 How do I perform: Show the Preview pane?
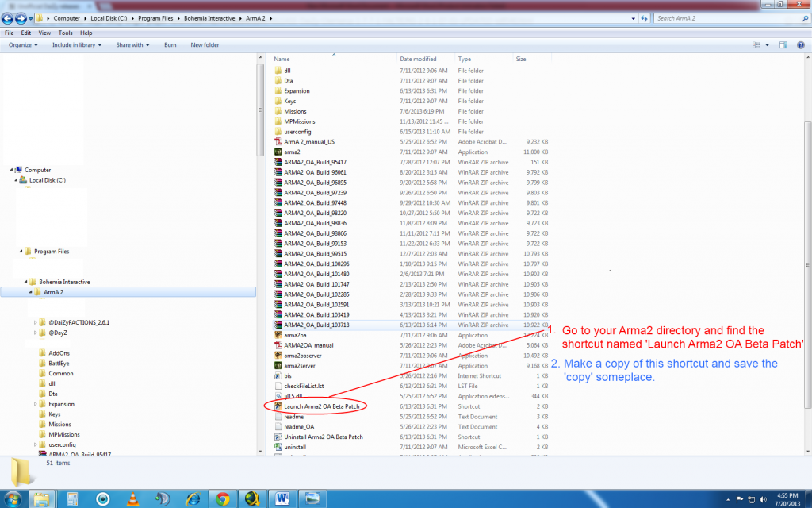click(783, 44)
